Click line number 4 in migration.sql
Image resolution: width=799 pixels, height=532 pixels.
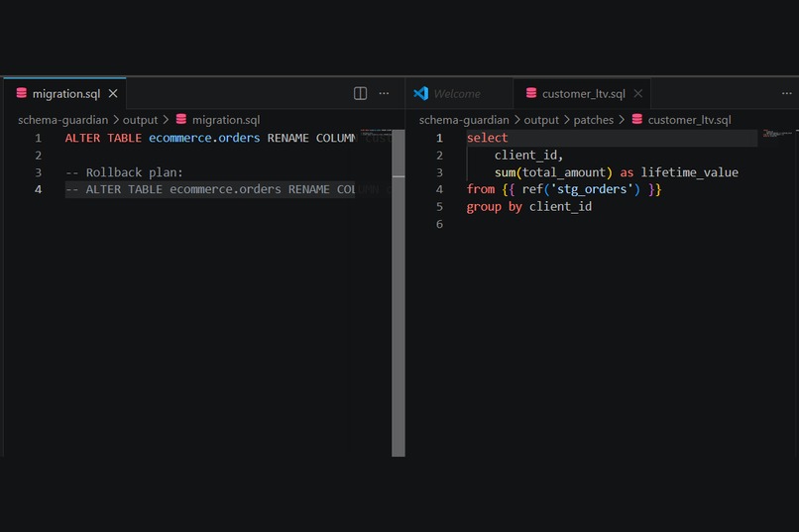tap(39, 189)
